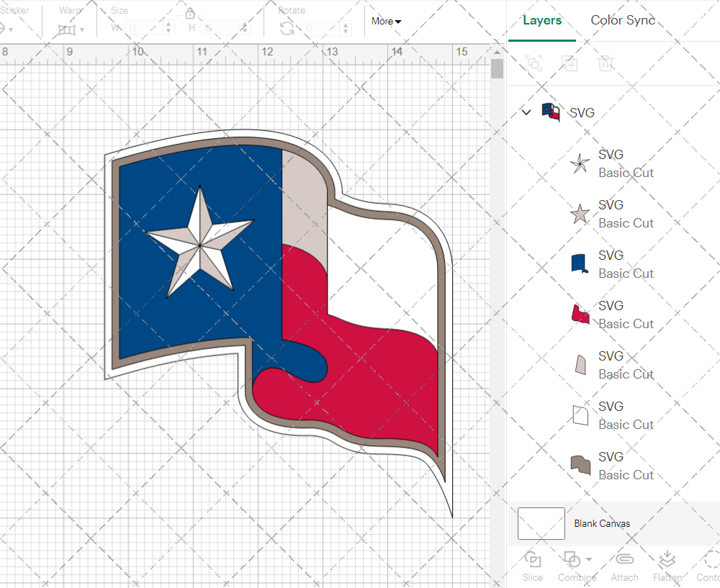The width and height of the screenshot is (720, 588).
Task: Click the Slice tool icon
Action: point(533,560)
